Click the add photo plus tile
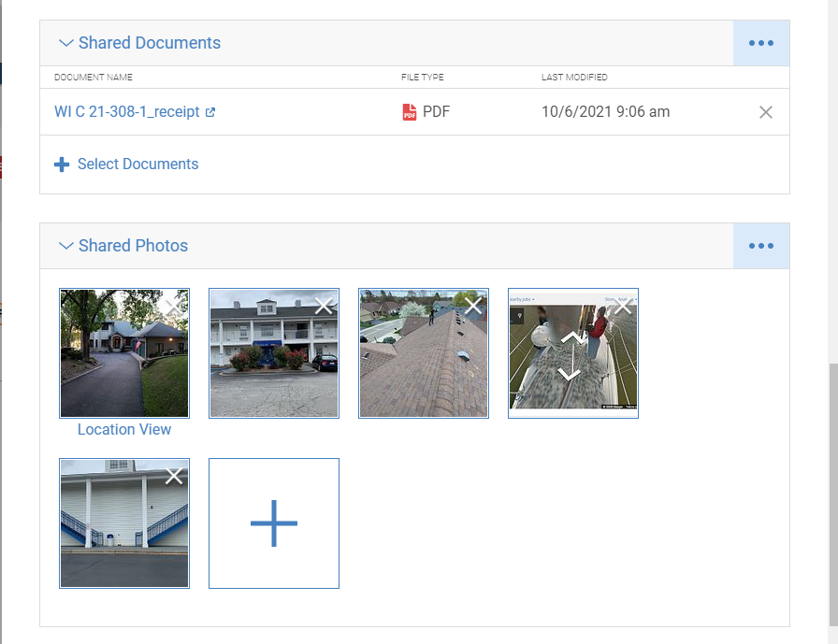Viewport: 838px width, 644px height. (274, 523)
